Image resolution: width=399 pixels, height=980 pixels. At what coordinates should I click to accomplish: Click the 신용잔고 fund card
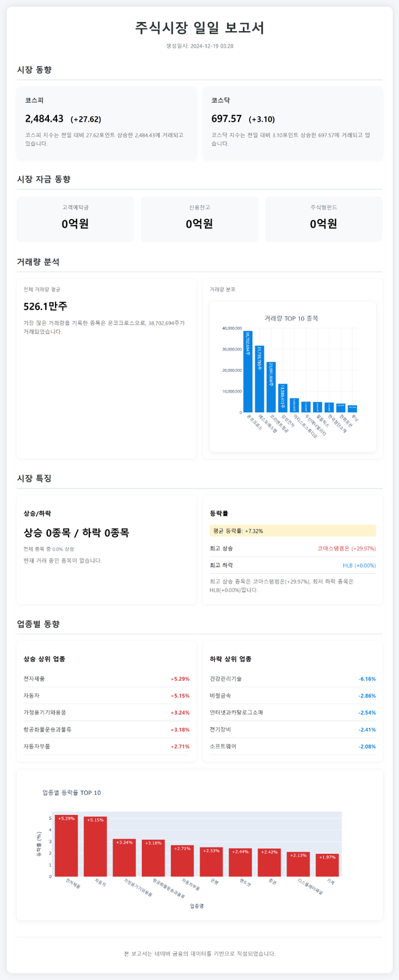pos(199,218)
